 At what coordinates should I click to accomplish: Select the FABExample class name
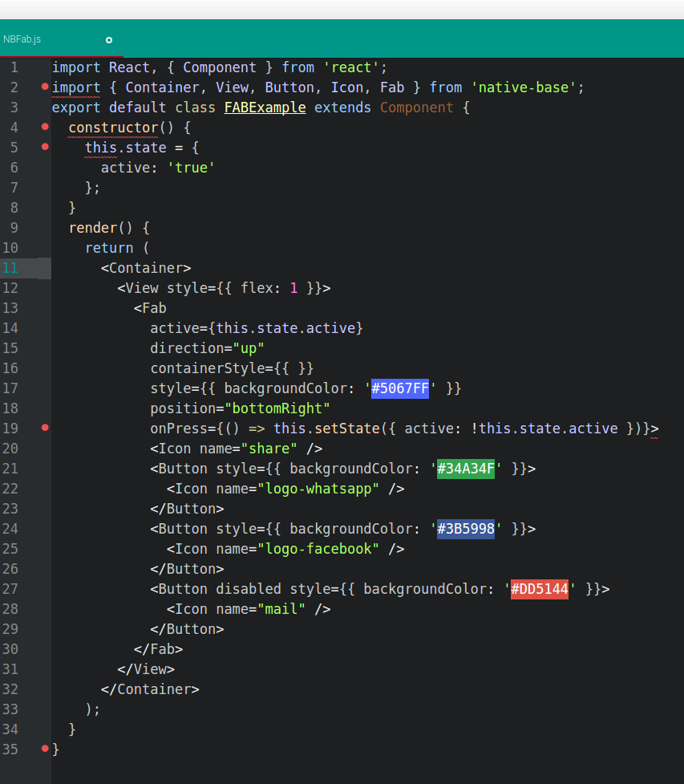click(x=265, y=107)
